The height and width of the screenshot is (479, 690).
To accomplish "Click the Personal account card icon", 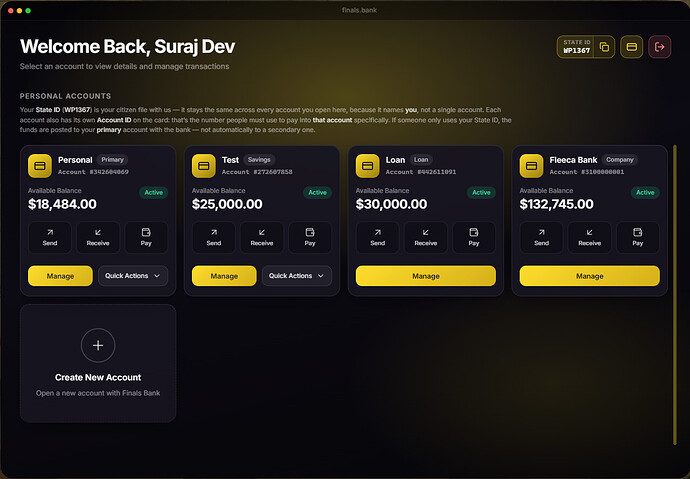I will (40, 166).
